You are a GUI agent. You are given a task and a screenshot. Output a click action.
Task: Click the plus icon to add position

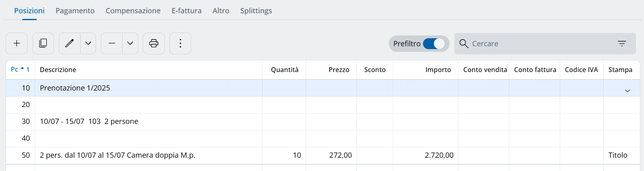(17, 43)
